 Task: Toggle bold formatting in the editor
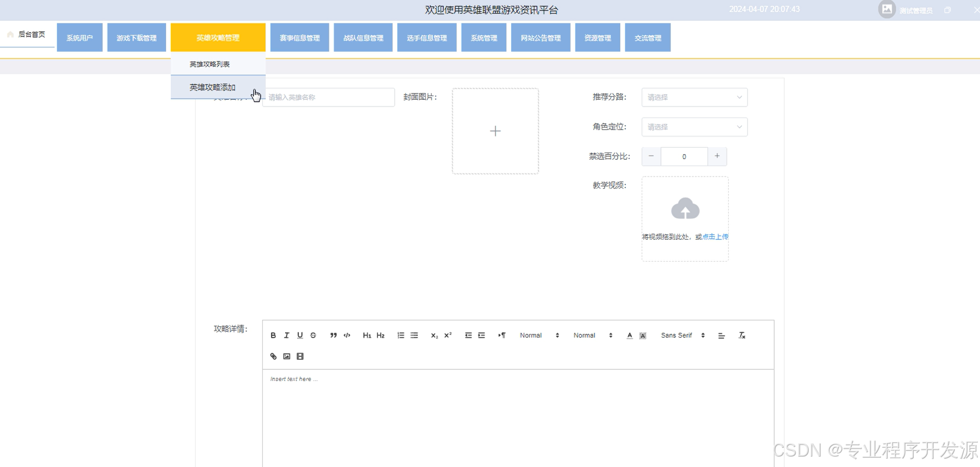(x=273, y=335)
